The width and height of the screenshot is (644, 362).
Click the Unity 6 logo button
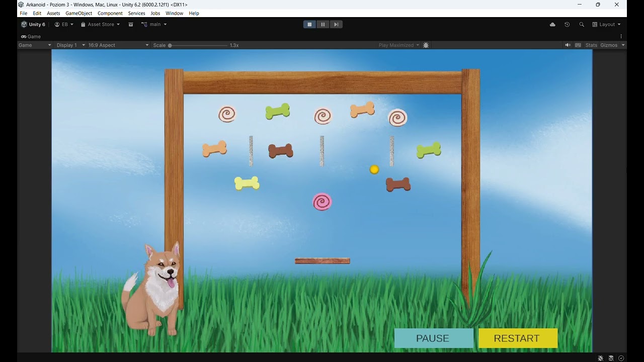33,24
